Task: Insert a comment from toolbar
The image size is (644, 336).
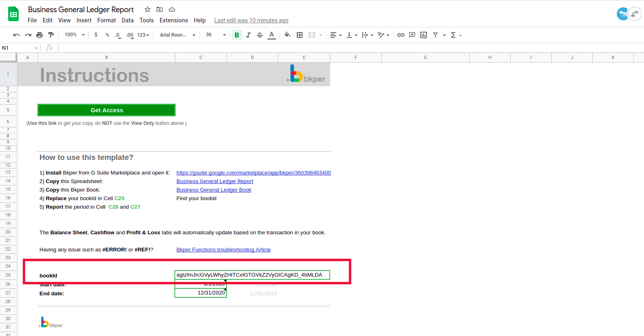Action: coord(412,35)
